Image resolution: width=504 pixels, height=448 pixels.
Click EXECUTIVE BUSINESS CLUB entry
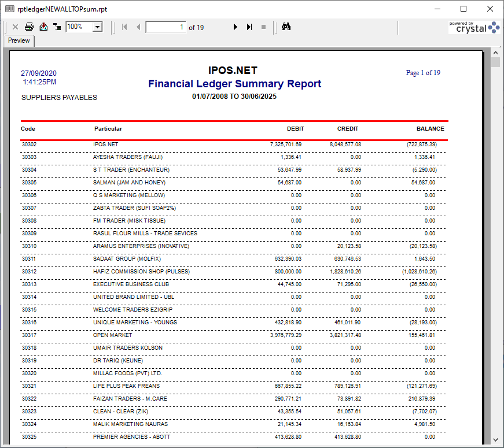(x=131, y=284)
